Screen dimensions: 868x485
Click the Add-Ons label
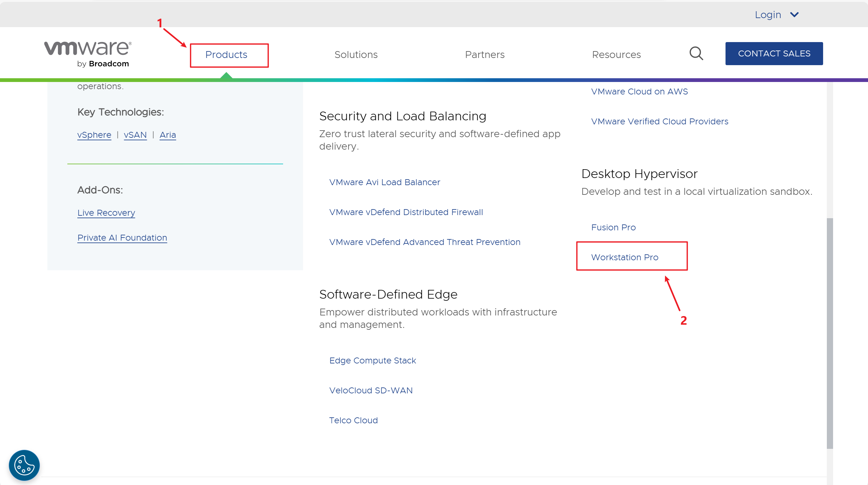click(x=100, y=190)
